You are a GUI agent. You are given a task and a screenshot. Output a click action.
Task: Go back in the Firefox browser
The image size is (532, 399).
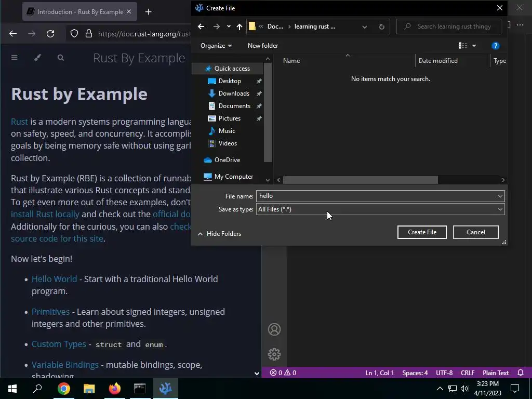pos(13,34)
